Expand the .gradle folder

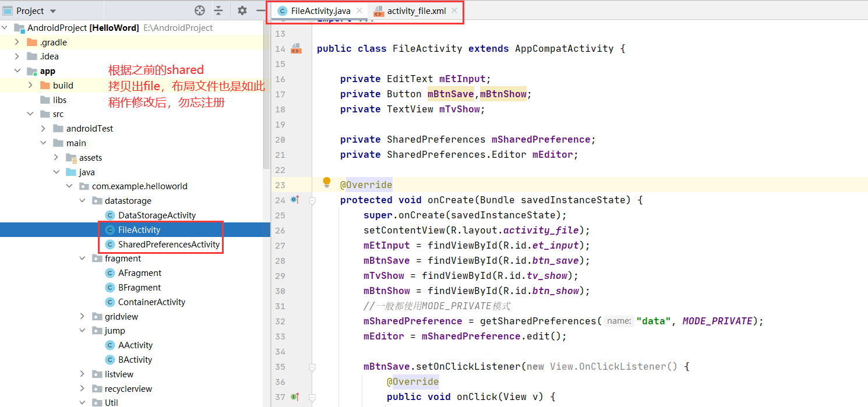point(17,43)
